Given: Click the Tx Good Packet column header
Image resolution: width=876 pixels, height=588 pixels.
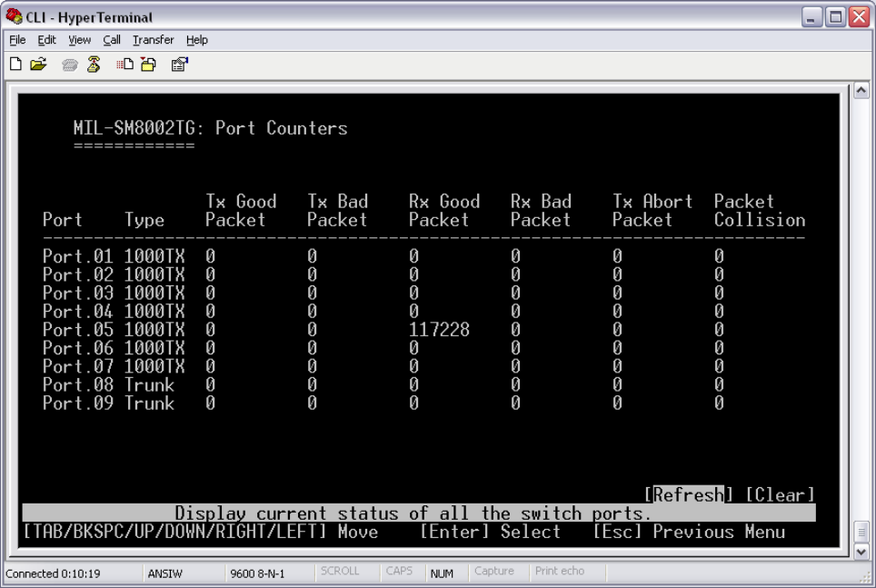Looking at the screenshot, I should (x=241, y=210).
